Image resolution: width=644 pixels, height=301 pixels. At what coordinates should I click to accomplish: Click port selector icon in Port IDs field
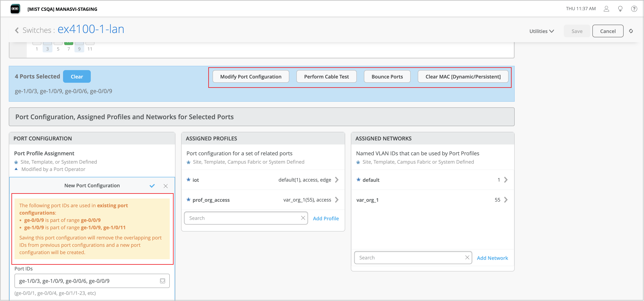(x=163, y=281)
